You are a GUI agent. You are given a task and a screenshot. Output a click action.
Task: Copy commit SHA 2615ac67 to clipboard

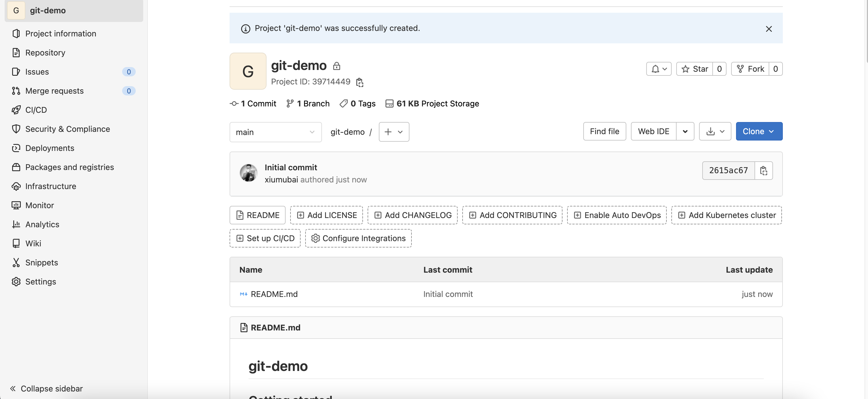763,171
